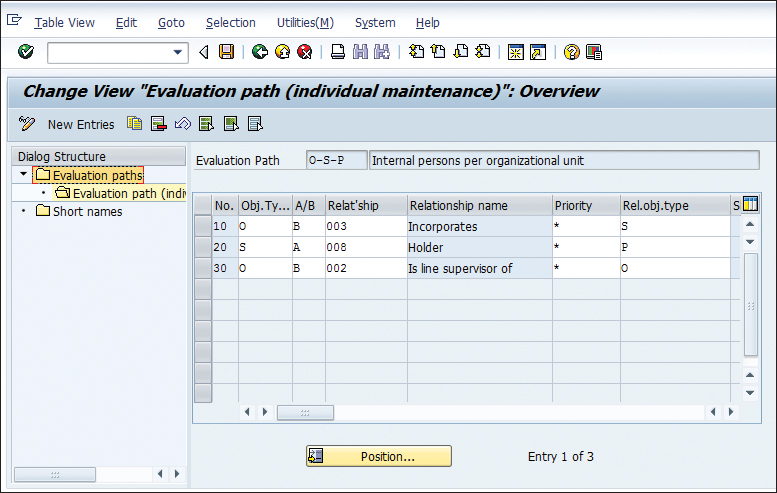Viewport: 777px width, 493px height.
Task: Select Evaluation path (indiv...) subfolder
Action: [120, 193]
